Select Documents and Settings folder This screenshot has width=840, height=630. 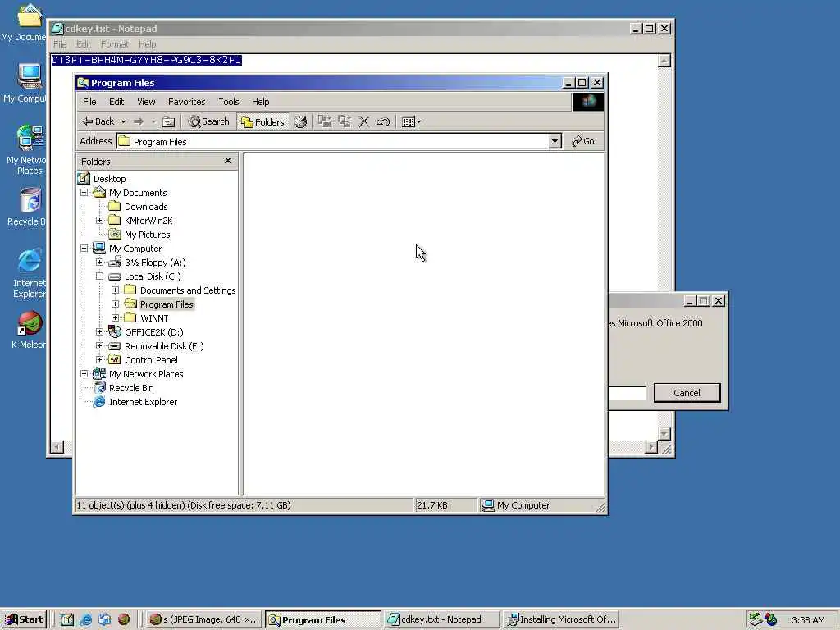188,290
